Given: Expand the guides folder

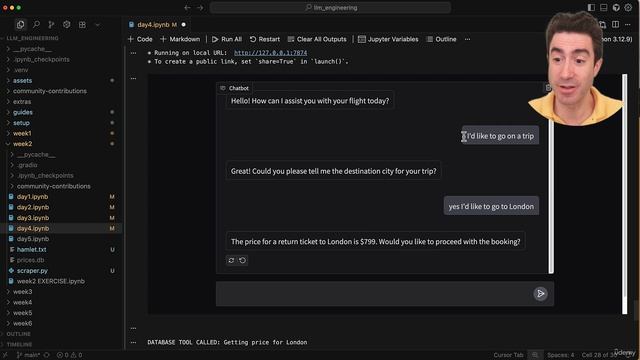Looking at the screenshot, I should (22, 112).
